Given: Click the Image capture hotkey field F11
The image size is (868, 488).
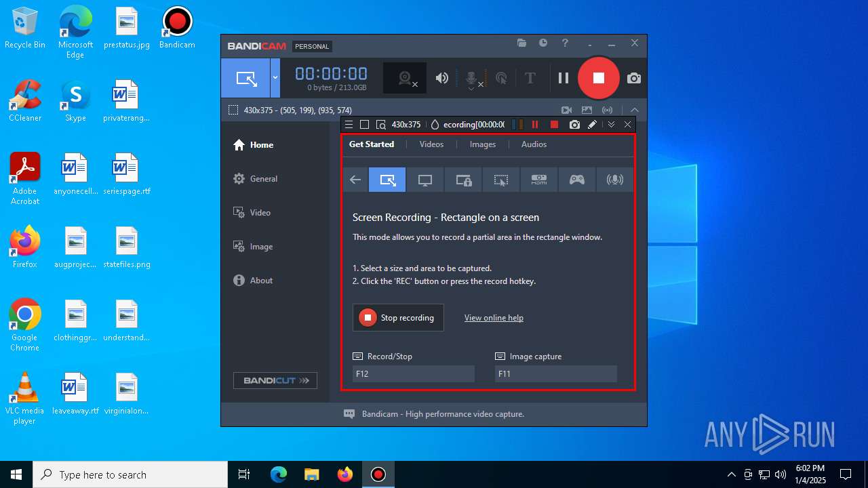Looking at the screenshot, I should coord(556,373).
